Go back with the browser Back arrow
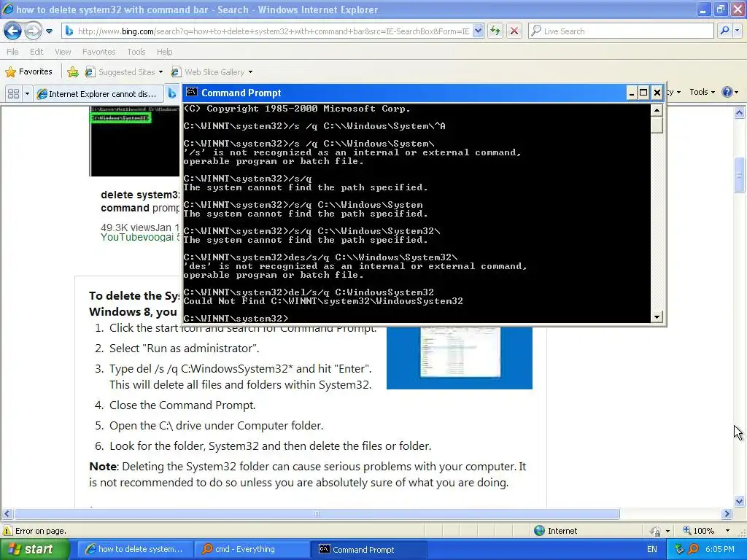Image resolution: width=747 pixels, height=560 pixels. coord(12,31)
